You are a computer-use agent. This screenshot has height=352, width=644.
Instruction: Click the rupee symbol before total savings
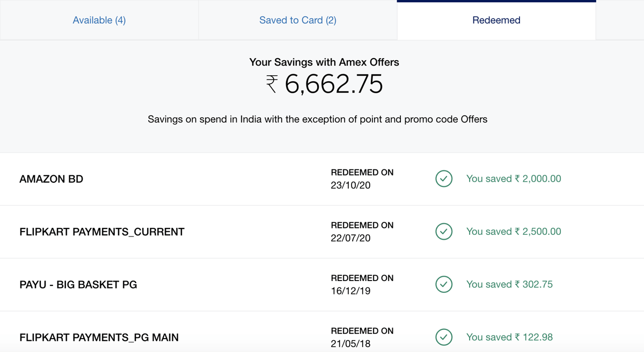pos(272,84)
